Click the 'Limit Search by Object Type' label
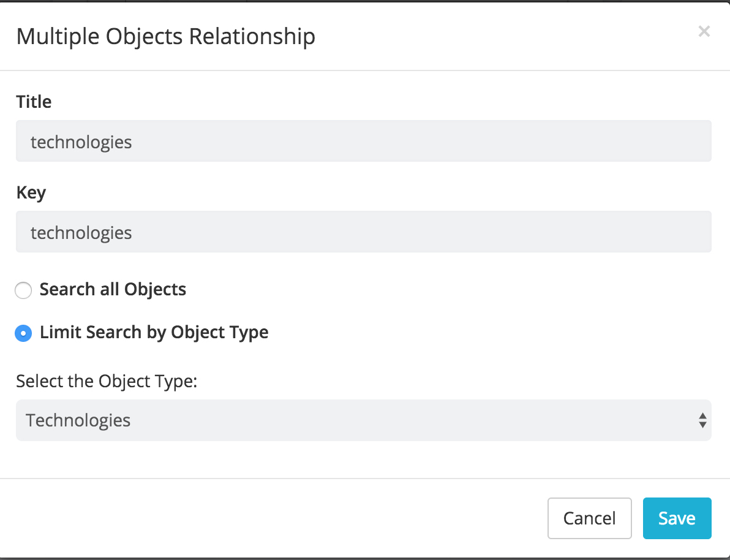 154,333
